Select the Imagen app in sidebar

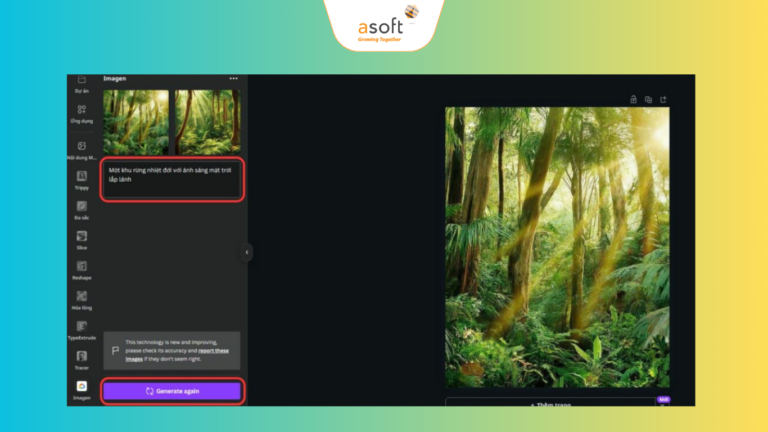pos(81,387)
